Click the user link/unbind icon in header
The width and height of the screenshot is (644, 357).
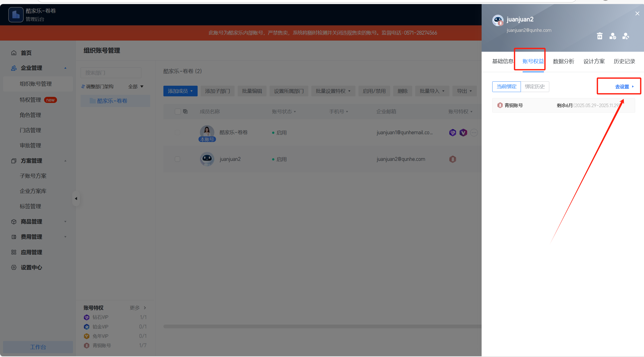(x=626, y=36)
